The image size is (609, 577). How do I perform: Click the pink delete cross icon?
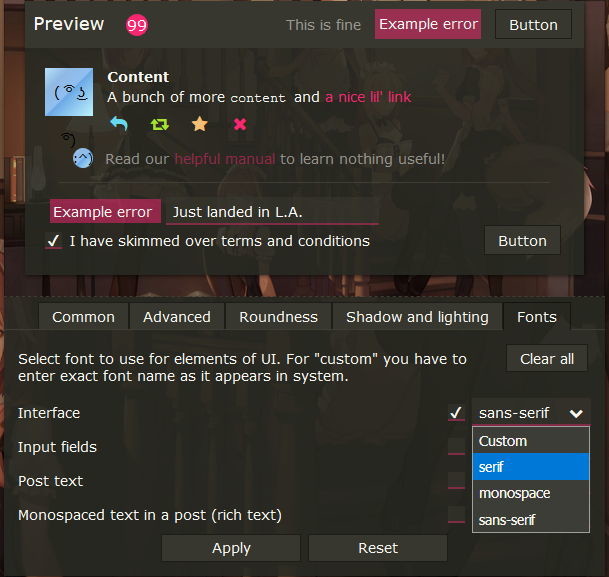coord(240,124)
